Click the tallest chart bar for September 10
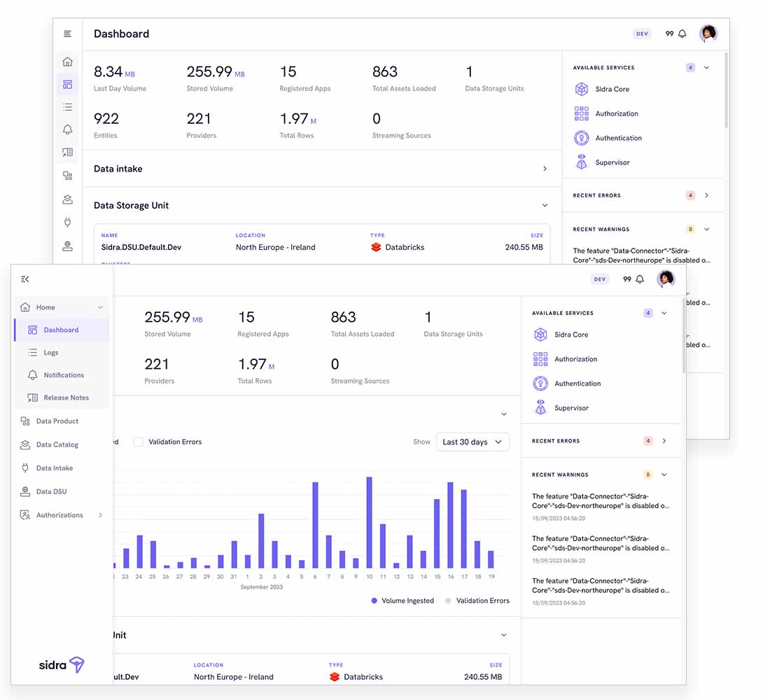Image resolution: width=770 pixels, height=700 pixels. pos(369,522)
